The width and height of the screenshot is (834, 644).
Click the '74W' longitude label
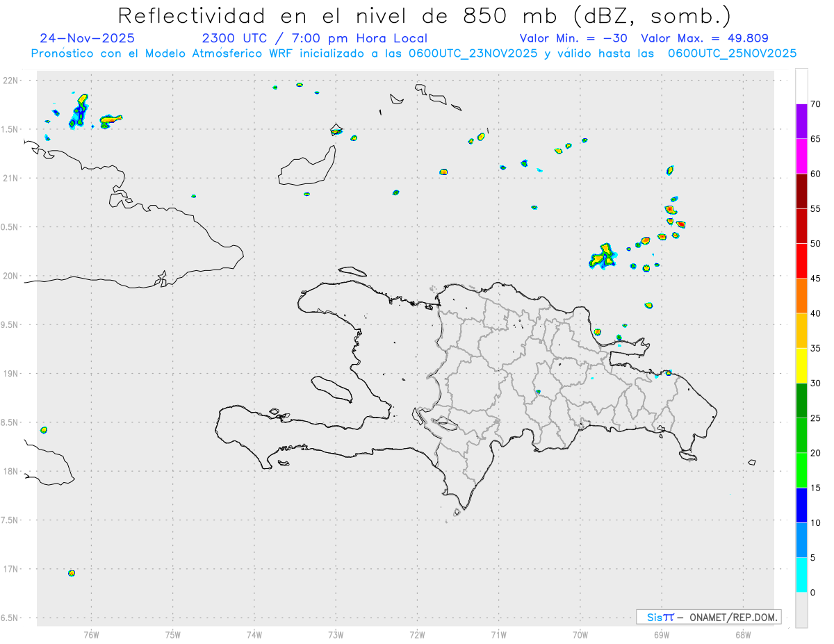[x=254, y=634]
